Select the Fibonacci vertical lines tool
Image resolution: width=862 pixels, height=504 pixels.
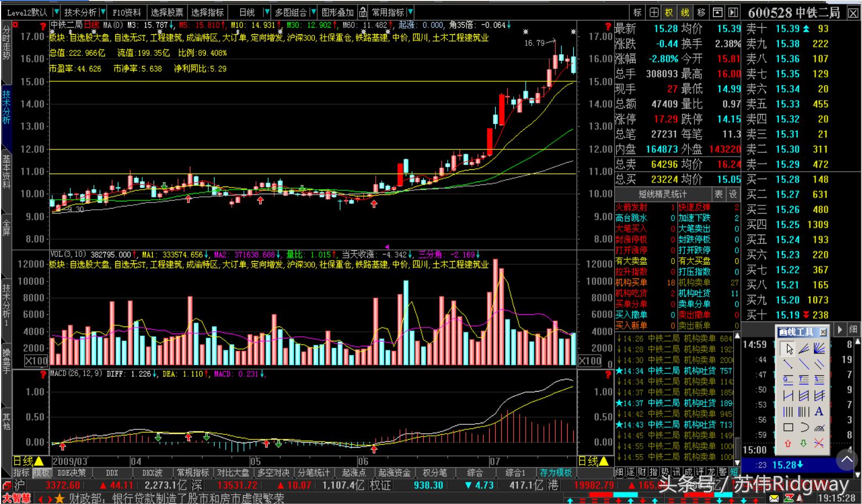(804, 412)
